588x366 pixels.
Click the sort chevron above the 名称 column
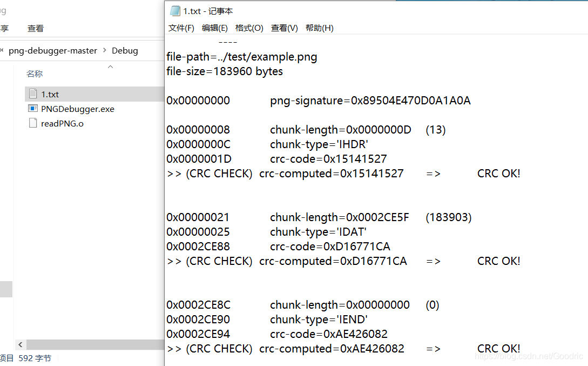coord(110,66)
